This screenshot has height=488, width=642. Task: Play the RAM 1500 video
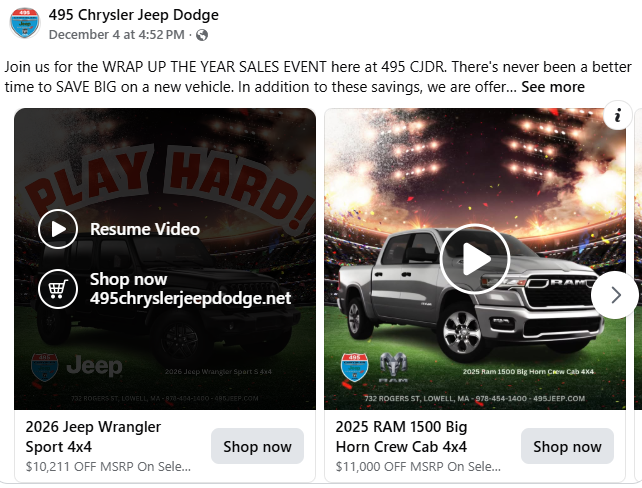[x=475, y=259]
